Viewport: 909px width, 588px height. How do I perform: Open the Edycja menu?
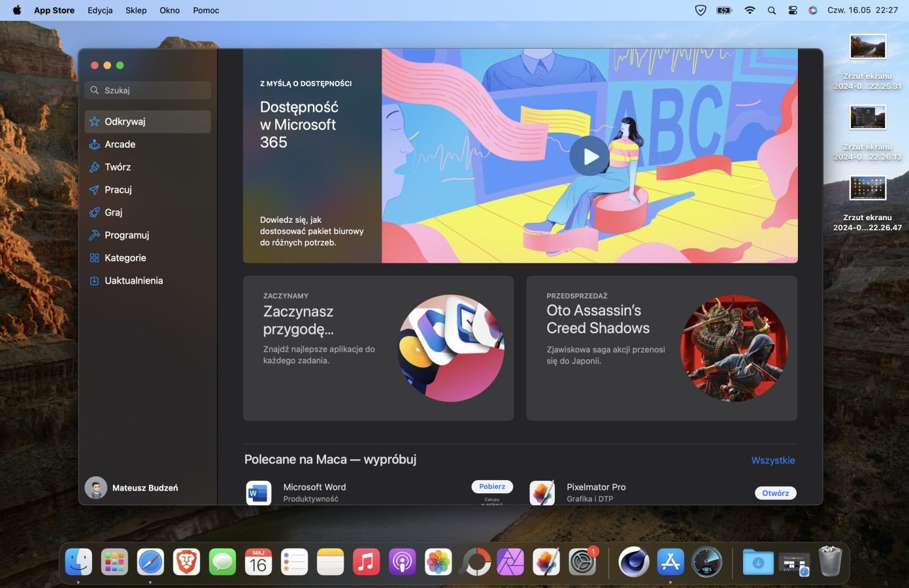point(100,10)
